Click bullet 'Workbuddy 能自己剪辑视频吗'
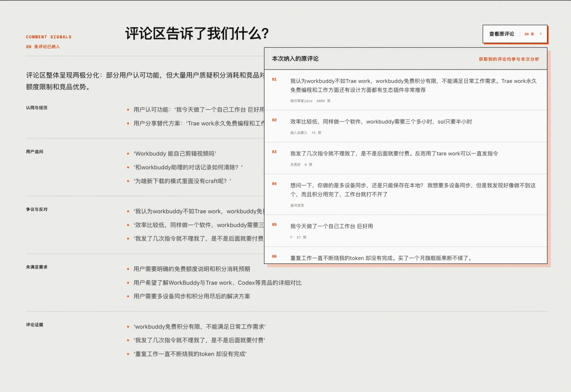Image resolution: width=571 pixels, height=392 pixels. pos(175,154)
